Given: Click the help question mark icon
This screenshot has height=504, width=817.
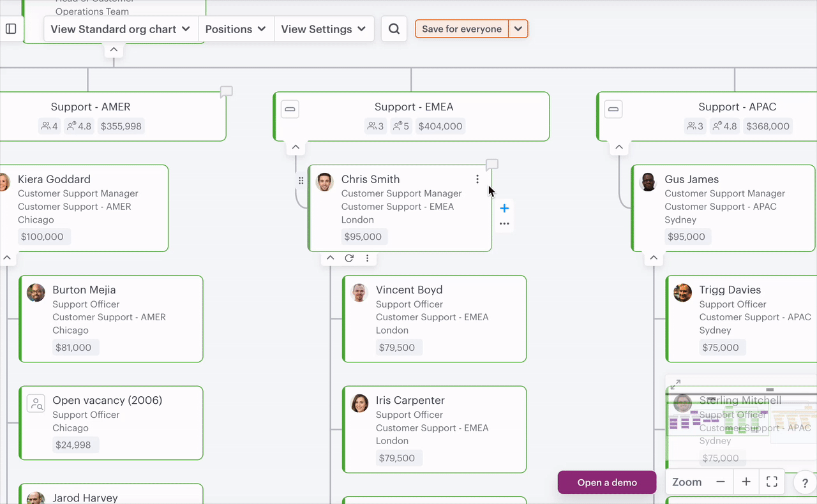Looking at the screenshot, I should coord(805,484).
